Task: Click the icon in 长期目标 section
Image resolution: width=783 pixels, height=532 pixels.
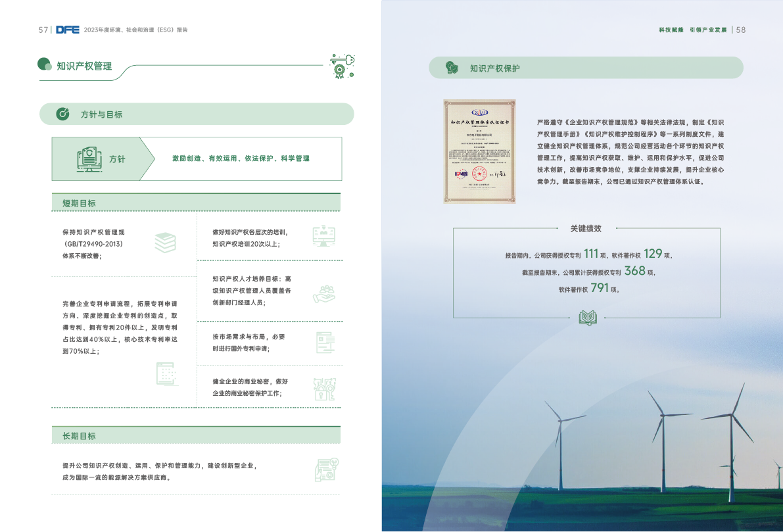Action: (x=326, y=470)
